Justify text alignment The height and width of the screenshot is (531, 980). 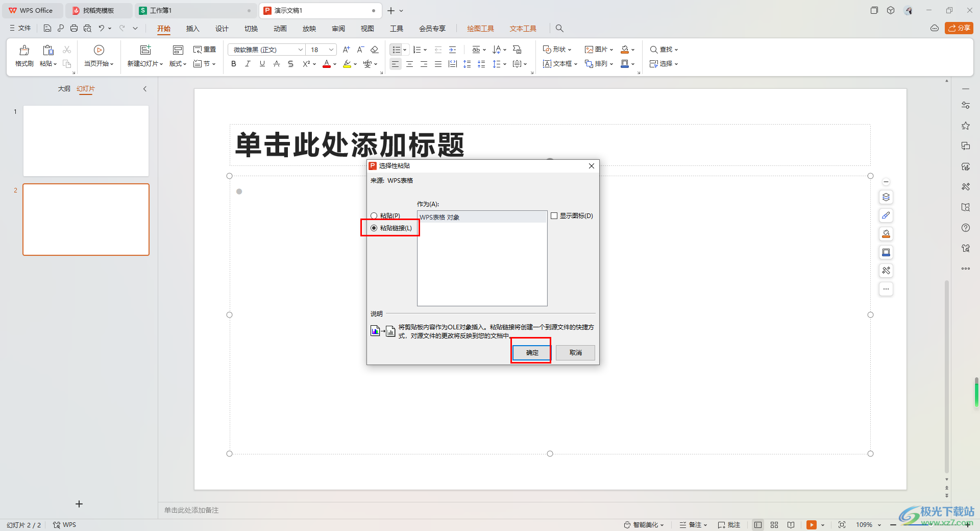(x=438, y=64)
